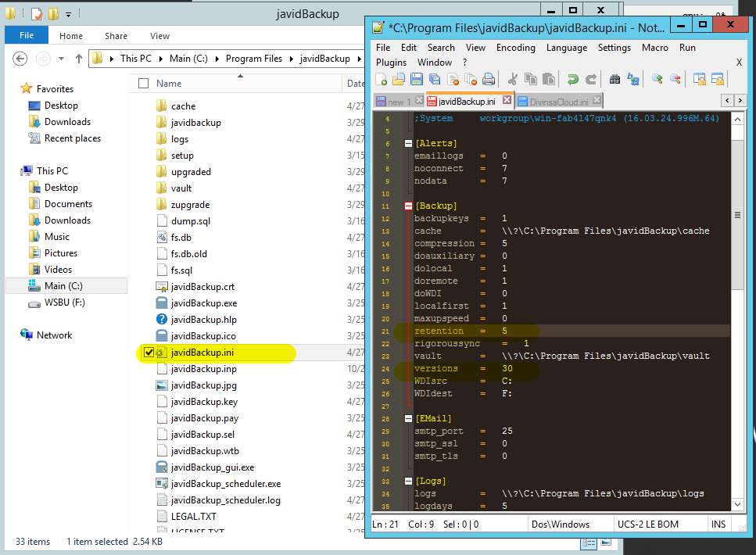Select the vault folder in the file list
Image resolution: width=756 pixels, height=555 pixels.
pos(181,188)
